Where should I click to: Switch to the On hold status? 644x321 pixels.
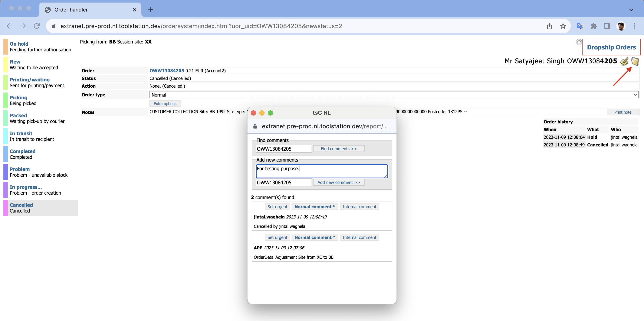pyautogui.click(x=19, y=44)
